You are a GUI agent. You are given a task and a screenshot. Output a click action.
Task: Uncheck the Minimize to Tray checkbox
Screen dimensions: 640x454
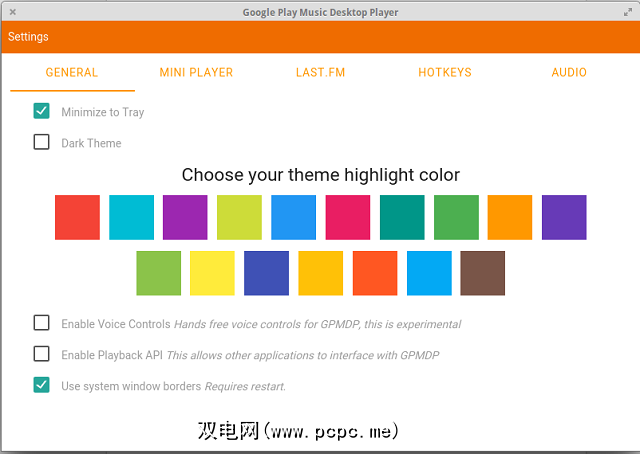click(42, 111)
